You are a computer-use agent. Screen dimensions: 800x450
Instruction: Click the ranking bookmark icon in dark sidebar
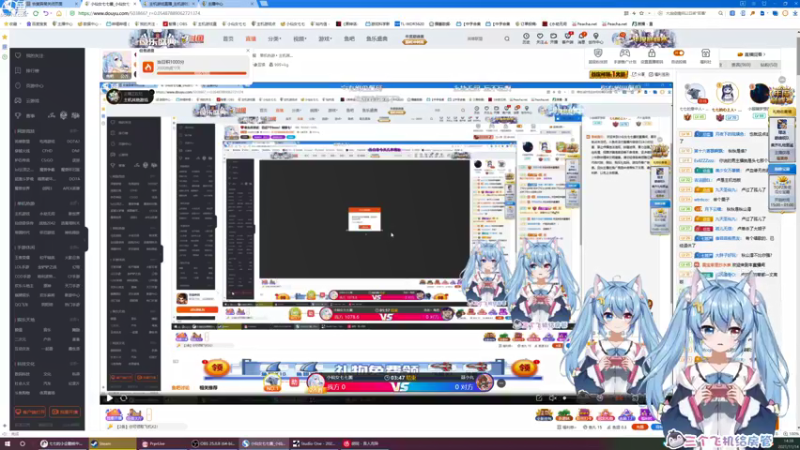pos(18,70)
